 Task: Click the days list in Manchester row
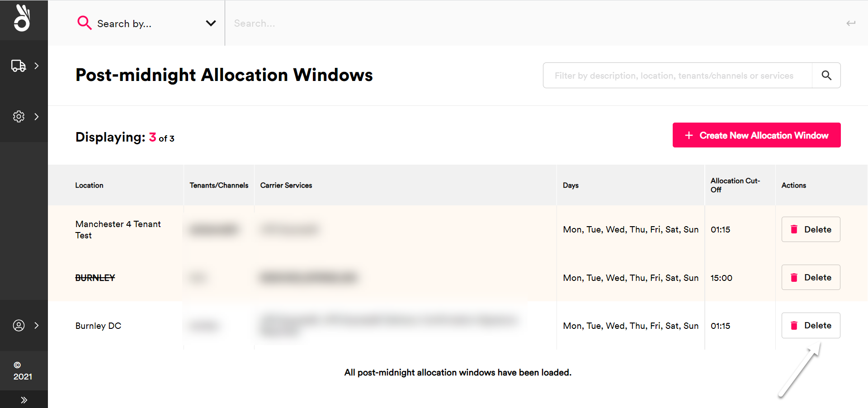click(x=631, y=229)
